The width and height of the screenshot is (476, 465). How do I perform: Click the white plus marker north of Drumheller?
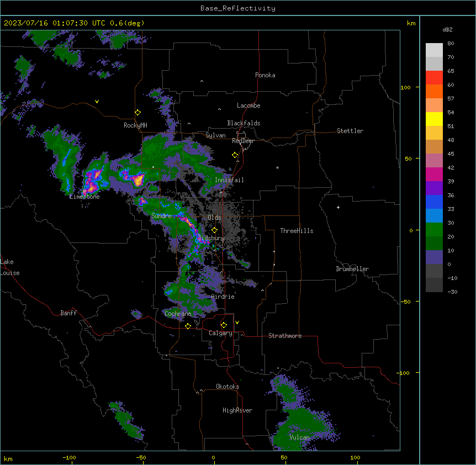click(338, 207)
